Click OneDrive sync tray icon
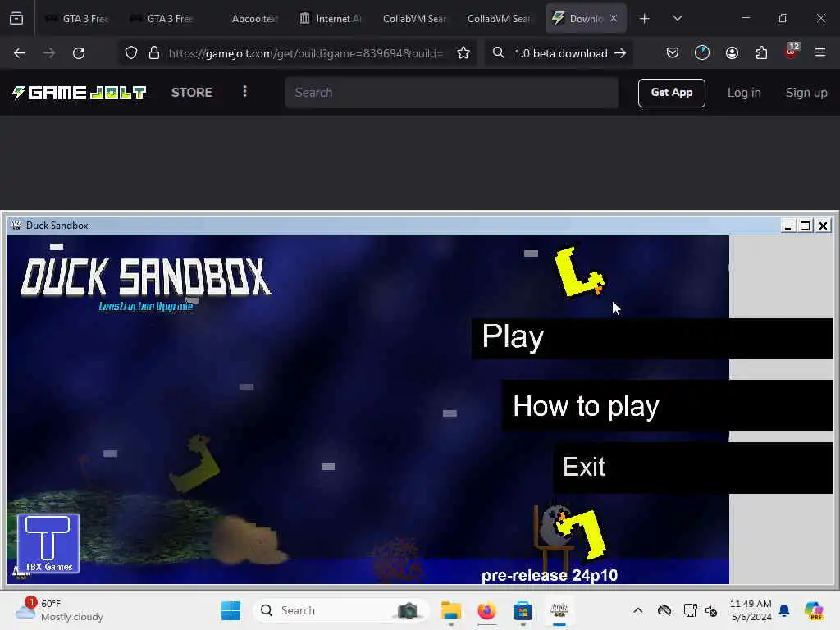This screenshot has height=630, width=840. [x=664, y=610]
